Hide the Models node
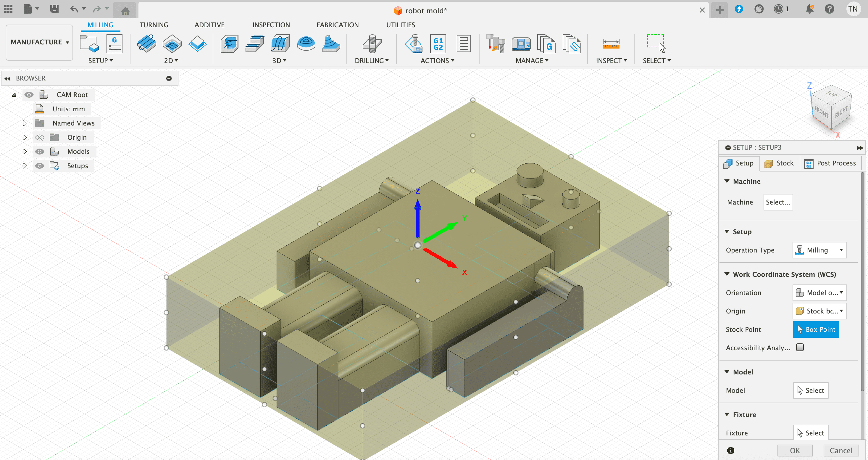868x460 pixels. pyautogui.click(x=40, y=152)
